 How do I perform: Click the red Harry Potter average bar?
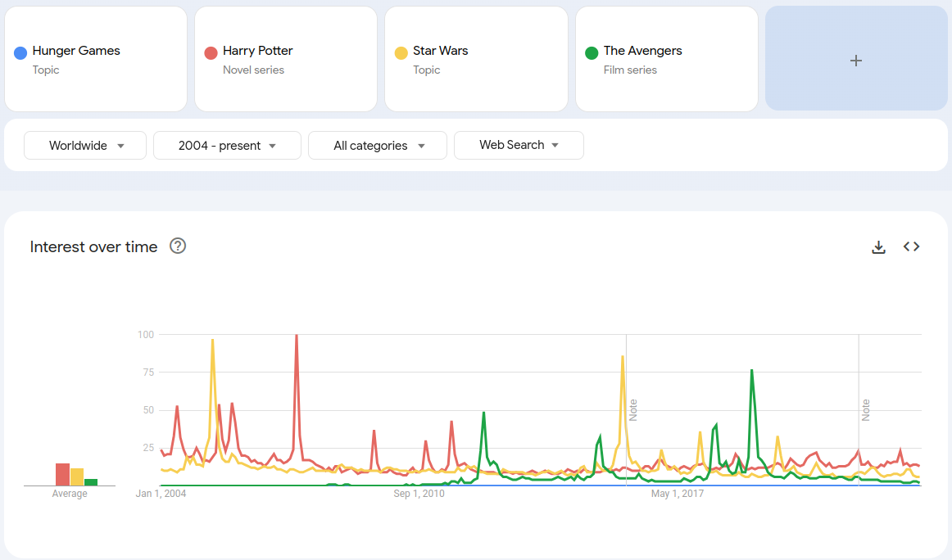[x=62, y=475]
